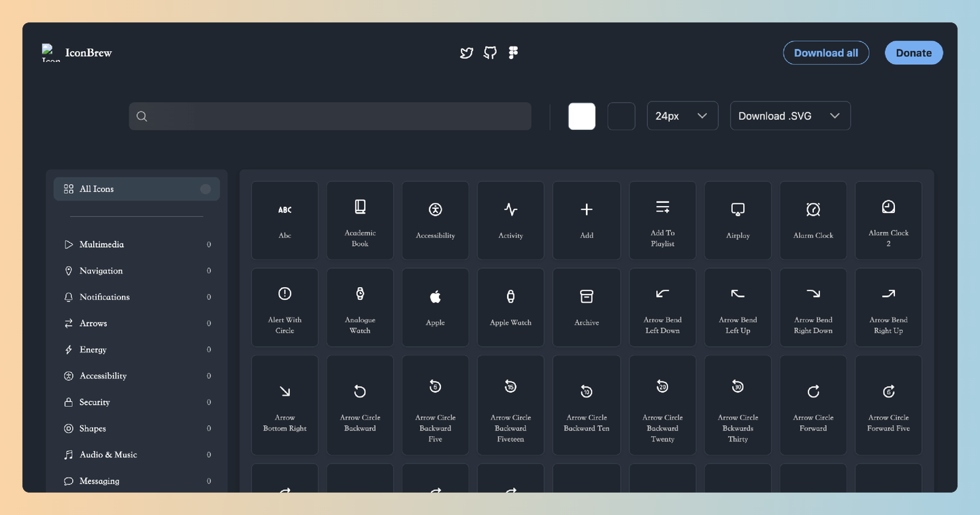Choose the Airplay icon card

click(x=738, y=220)
